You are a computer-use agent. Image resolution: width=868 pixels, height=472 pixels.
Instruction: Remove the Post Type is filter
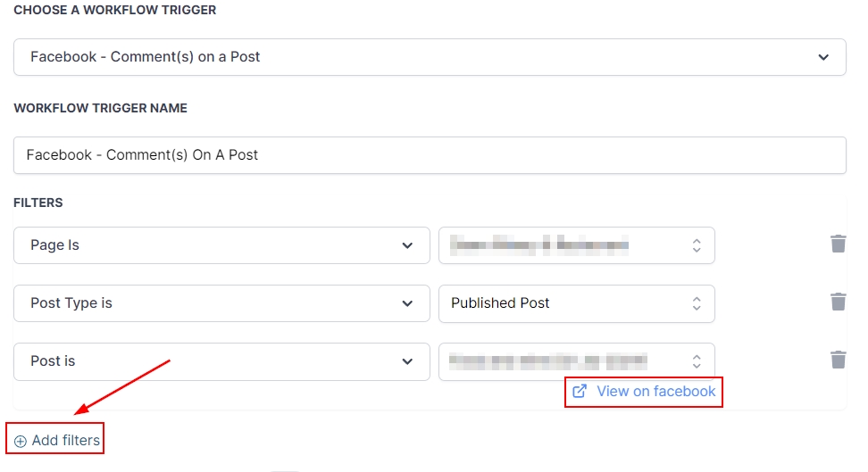(838, 302)
